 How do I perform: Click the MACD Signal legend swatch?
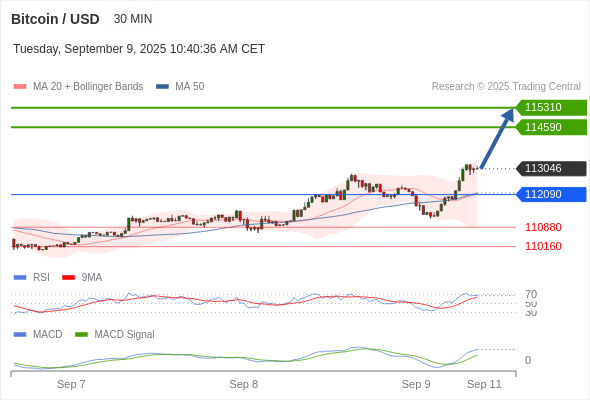(x=81, y=335)
